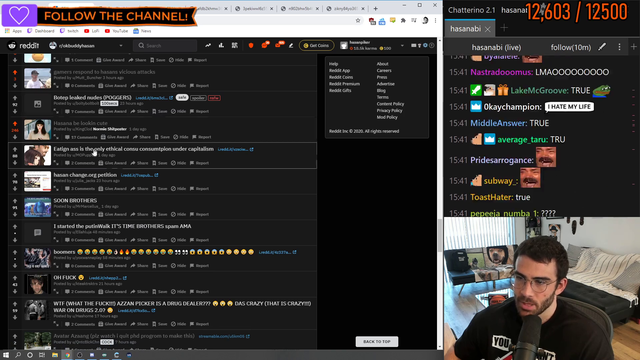Downvote the 'SOON BROTHERS' post
640x360 pixels.
tap(15, 214)
